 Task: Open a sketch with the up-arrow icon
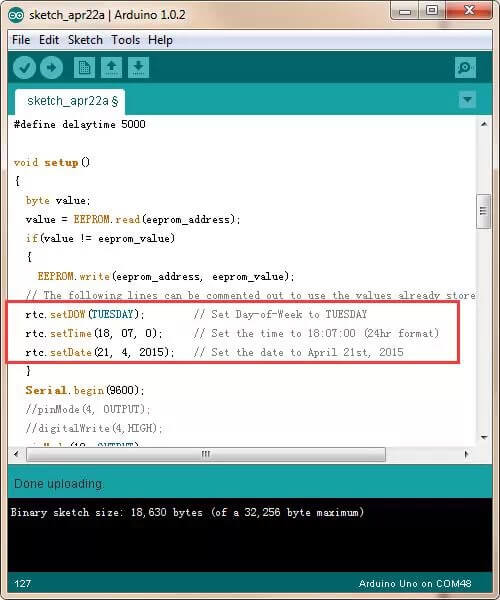[x=111, y=68]
